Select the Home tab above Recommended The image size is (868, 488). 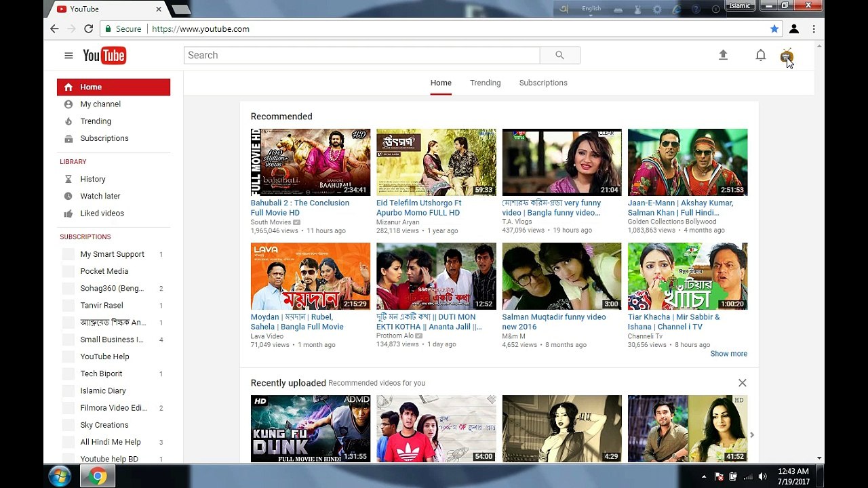[x=441, y=83]
